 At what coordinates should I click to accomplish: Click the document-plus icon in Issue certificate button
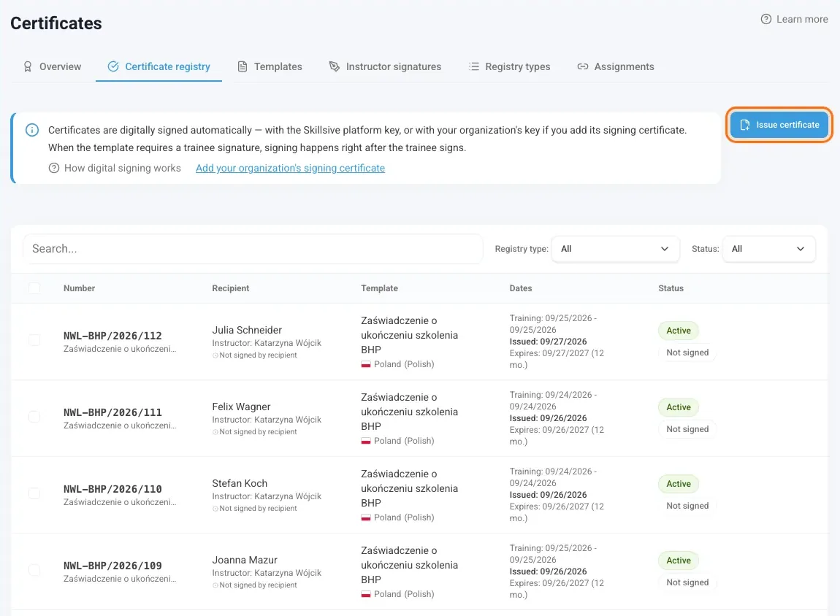(x=744, y=125)
